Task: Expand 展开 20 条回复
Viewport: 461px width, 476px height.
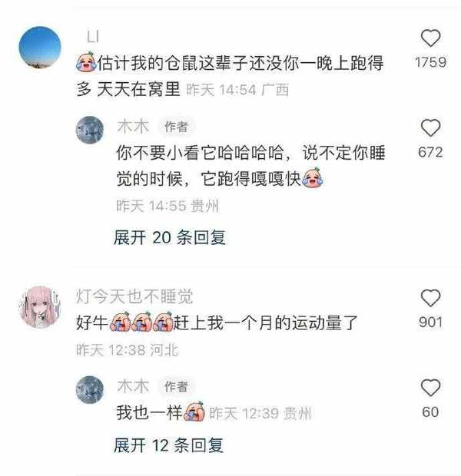Action: (x=170, y=237)
